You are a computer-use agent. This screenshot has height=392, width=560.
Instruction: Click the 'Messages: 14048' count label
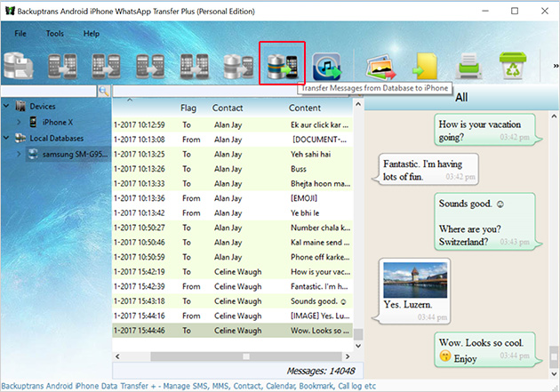(320, 371)
